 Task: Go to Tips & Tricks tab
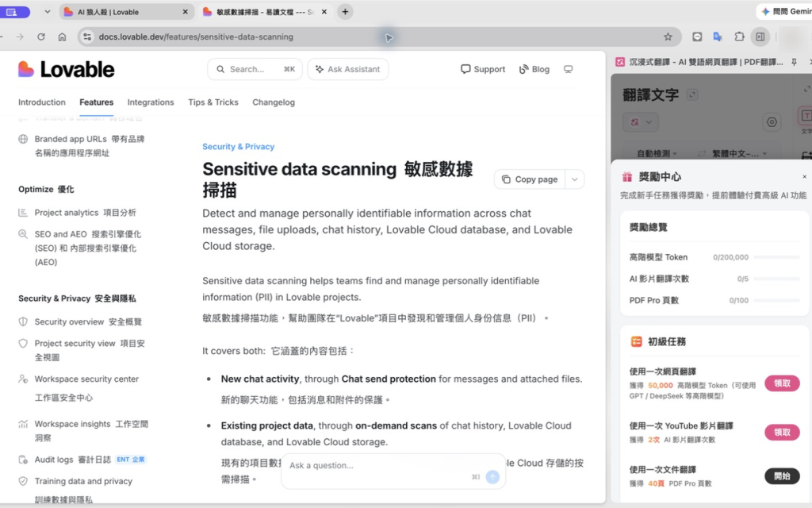213,102
